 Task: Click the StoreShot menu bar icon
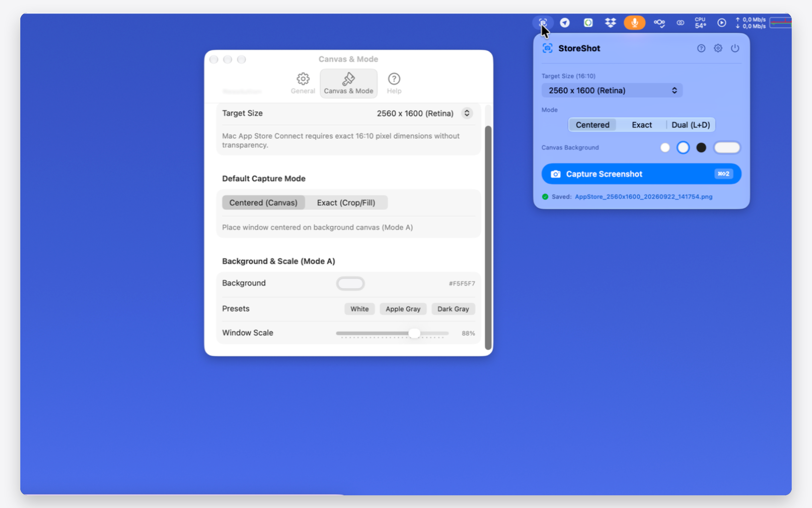tap(543, 23)
